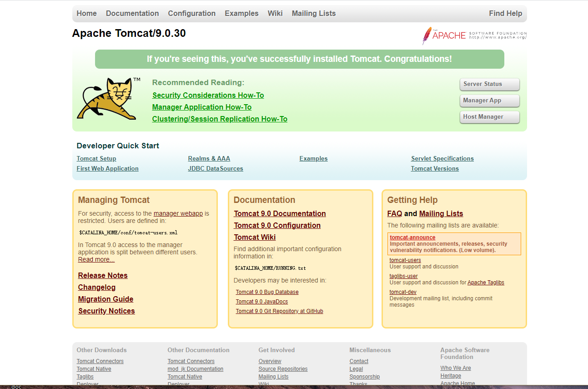Open Realms & AAA link
This screenshot has width=588, height=389.
(x=209, y=158)
